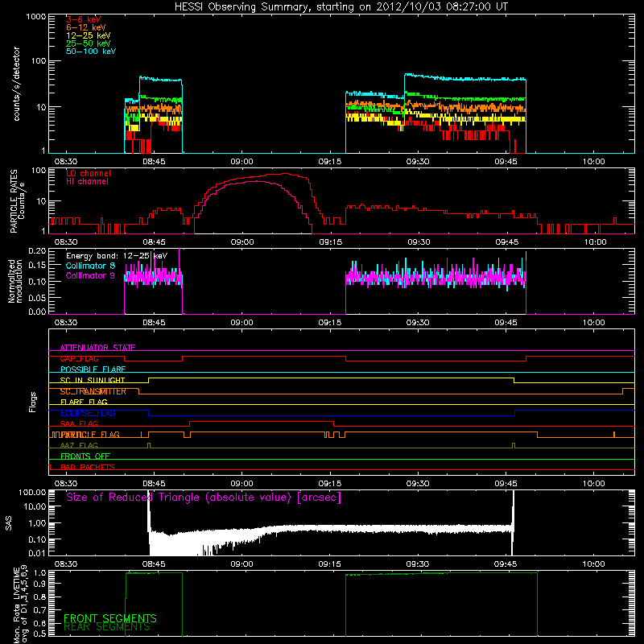Select the ECLIPSE_FLAG label

(x=88, y=413)
